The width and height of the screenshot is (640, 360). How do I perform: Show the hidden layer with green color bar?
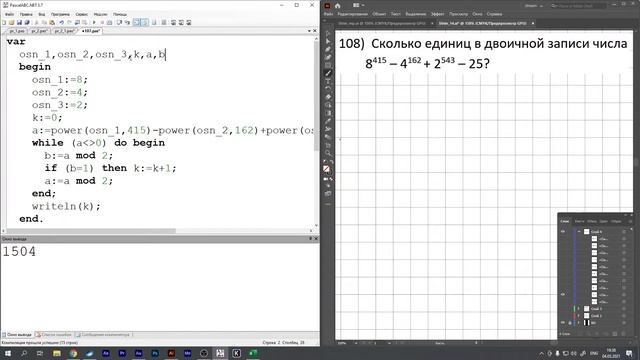(x=563, y=309)
